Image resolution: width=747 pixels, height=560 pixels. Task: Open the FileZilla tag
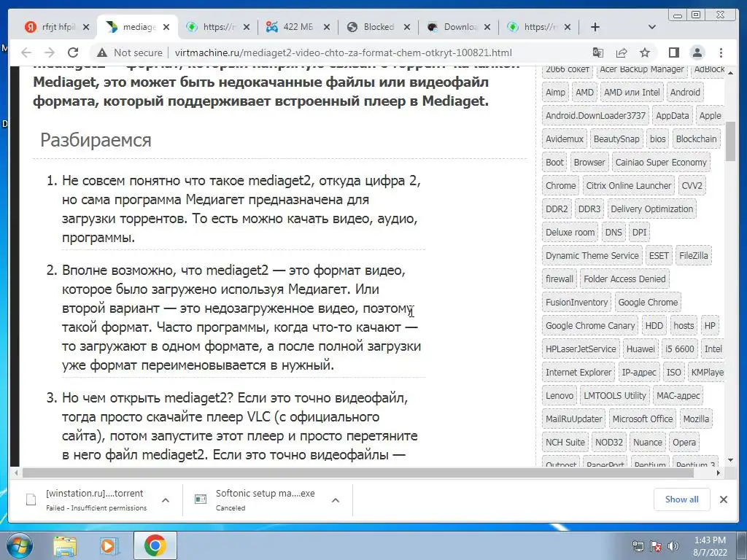[694, 256]
